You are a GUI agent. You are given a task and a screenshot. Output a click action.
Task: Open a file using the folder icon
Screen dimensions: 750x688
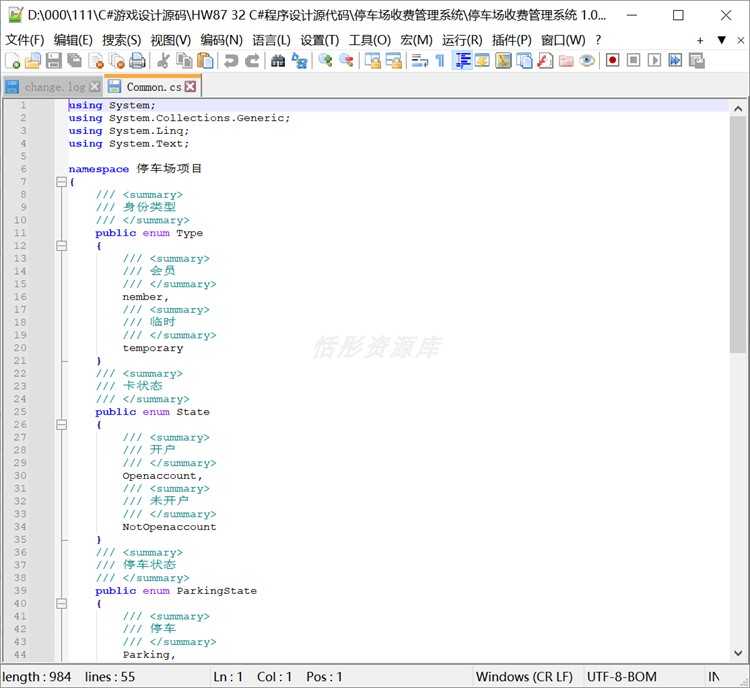click(x=33, y=61)
